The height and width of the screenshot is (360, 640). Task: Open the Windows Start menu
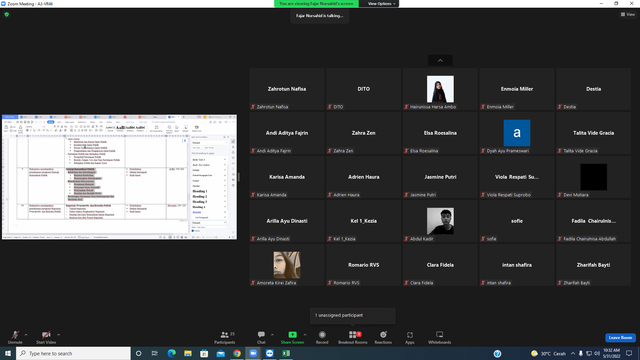pyautogui.click(x=8, y=353)
